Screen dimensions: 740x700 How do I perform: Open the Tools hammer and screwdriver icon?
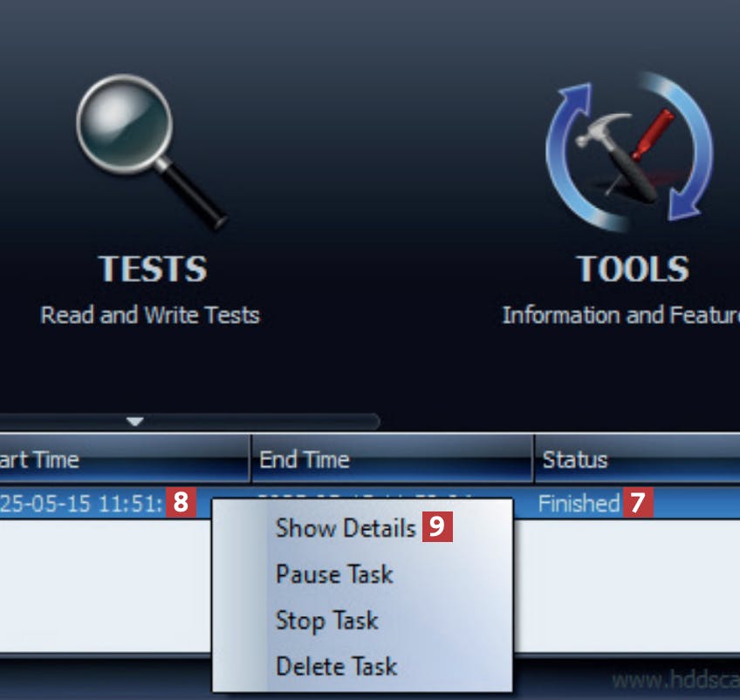click(x=629, y=152)
